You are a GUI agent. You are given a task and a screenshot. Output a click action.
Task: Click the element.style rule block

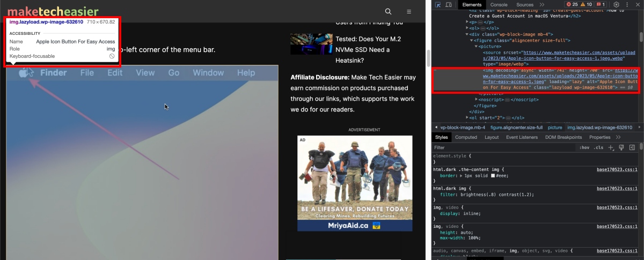coord(535,159)
